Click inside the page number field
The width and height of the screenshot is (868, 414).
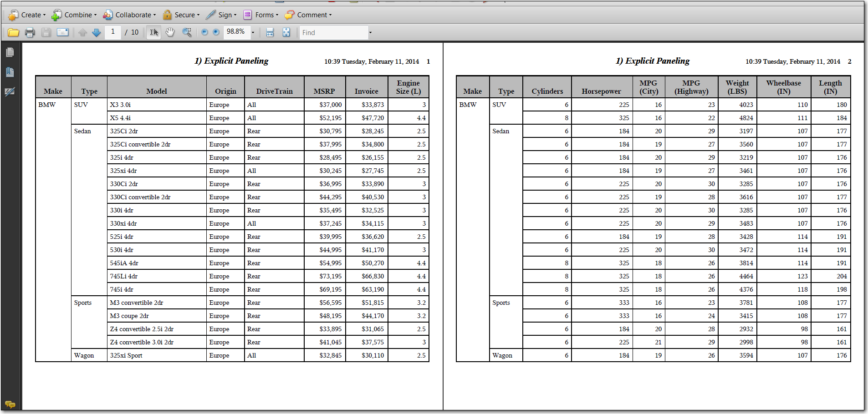(x=113, y=32)
